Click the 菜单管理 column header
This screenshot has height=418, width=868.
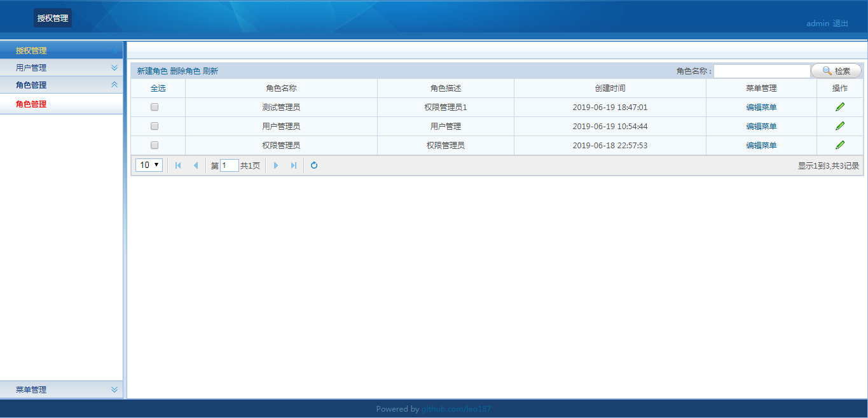pyautogui.click(x=761, y=88)
